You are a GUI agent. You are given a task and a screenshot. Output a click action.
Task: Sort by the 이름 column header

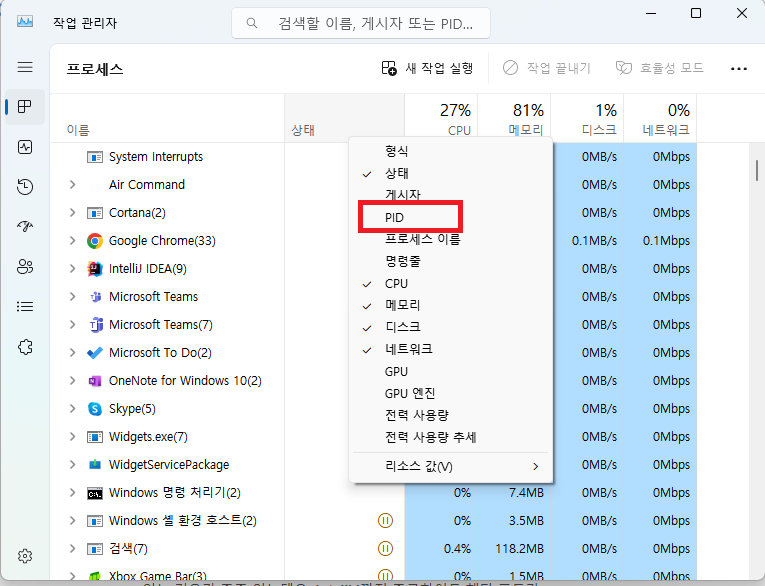tap(167, 119)
